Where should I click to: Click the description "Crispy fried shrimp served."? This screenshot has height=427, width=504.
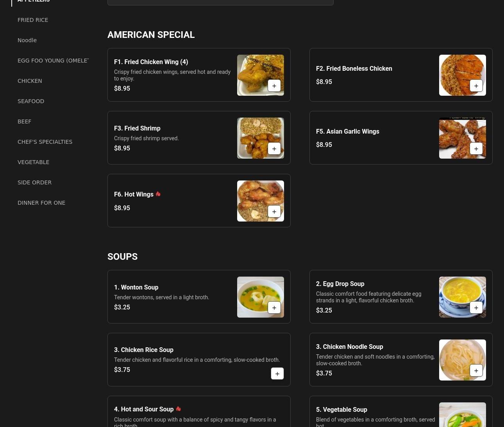click(x=147, y=138)
